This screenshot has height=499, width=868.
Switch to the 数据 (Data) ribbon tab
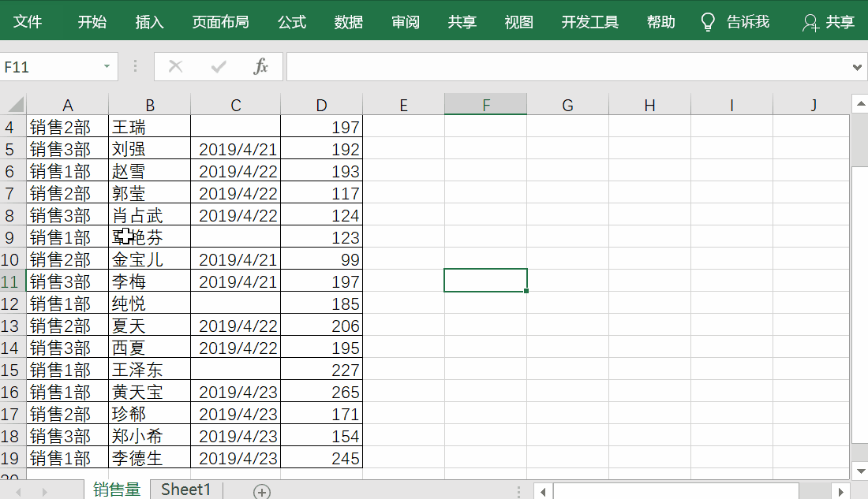point(349,21)
